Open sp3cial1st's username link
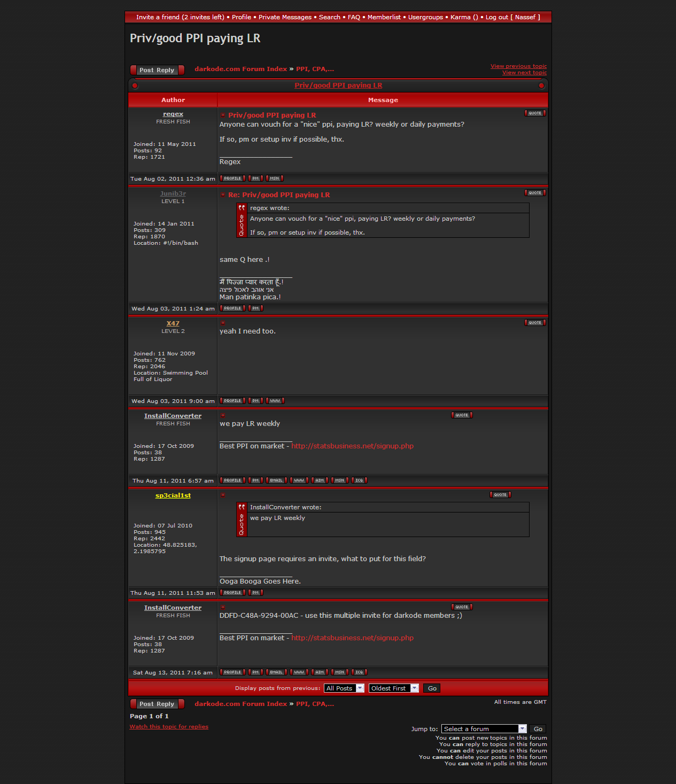This screenshot has height=784, width=676. click(x=173, y=496)
